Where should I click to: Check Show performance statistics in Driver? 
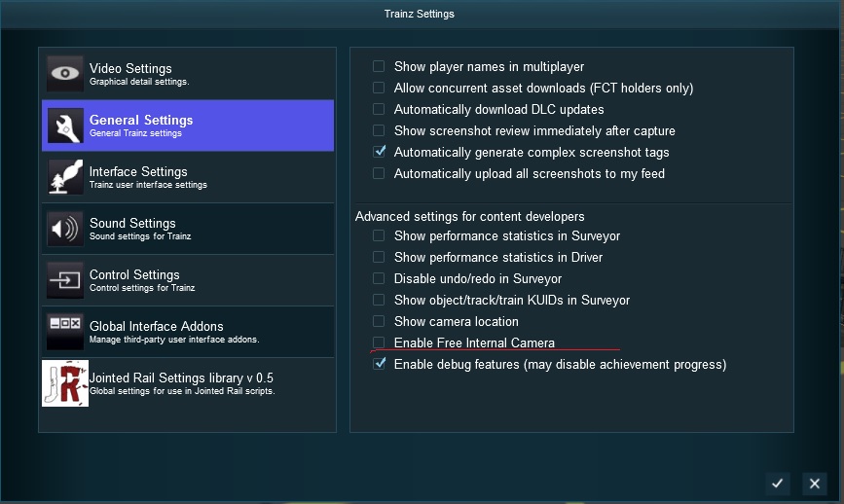[379, 257]
